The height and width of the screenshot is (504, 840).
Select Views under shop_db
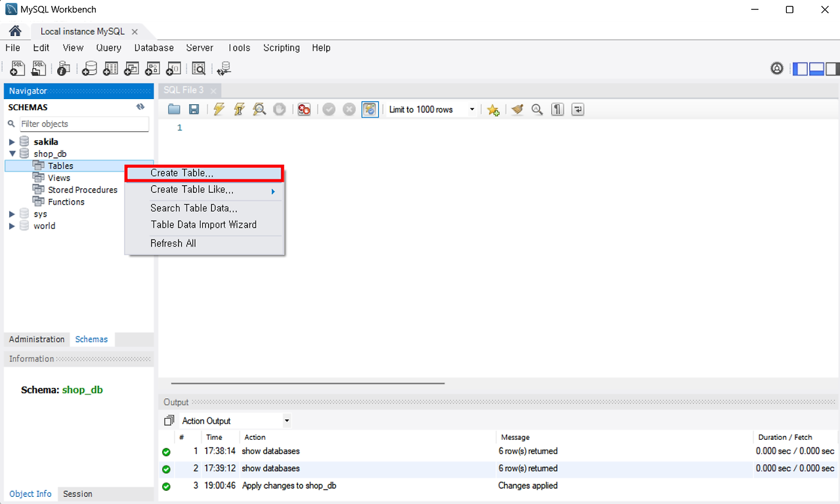coord(59,178)
